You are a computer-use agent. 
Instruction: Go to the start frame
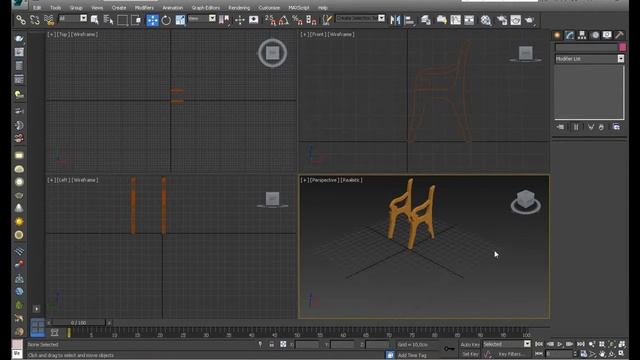pyautogui.click(x=539, y=344)
